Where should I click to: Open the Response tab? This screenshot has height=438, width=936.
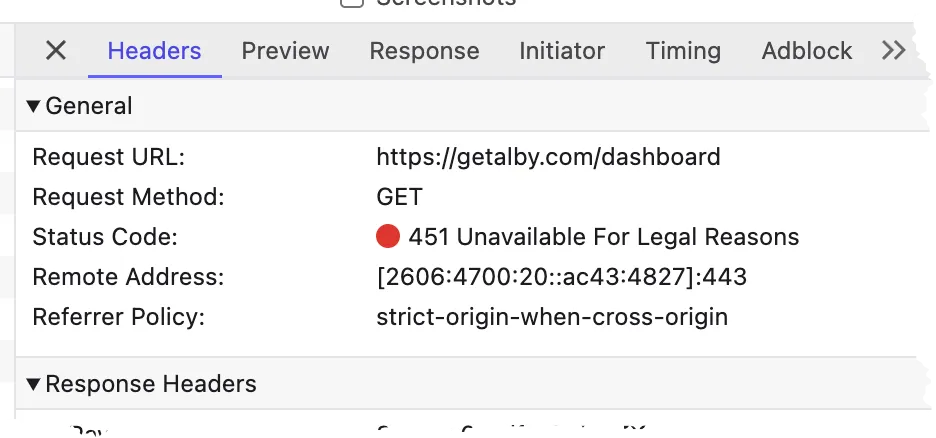[x=424, y=51]
